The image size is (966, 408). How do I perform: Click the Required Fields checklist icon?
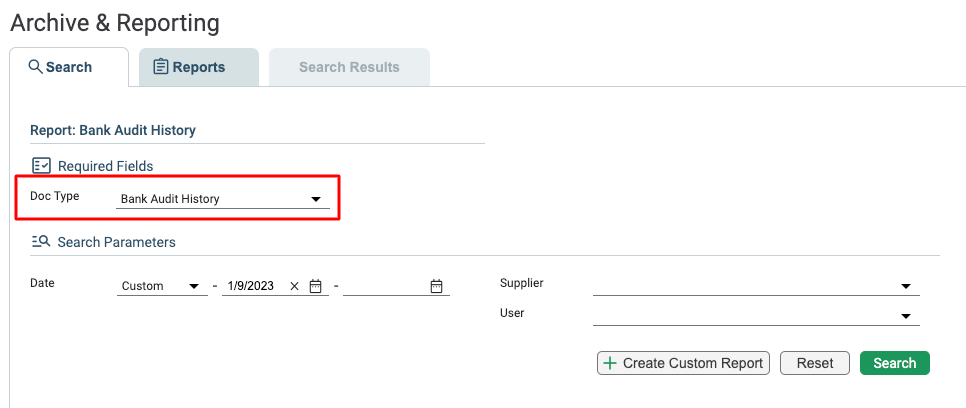pos(41,165)
